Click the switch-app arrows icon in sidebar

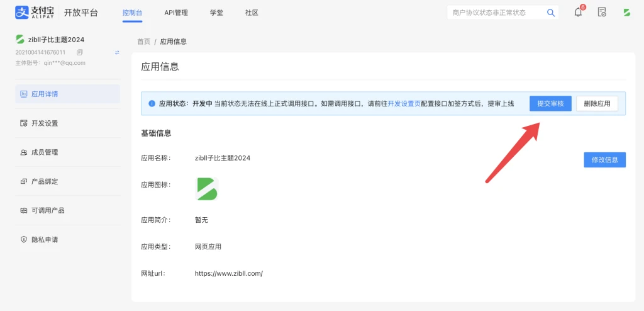tap(117, 52)
